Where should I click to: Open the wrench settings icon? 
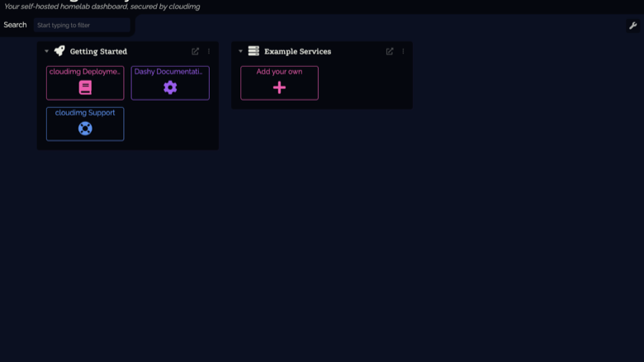coord(633,26)
